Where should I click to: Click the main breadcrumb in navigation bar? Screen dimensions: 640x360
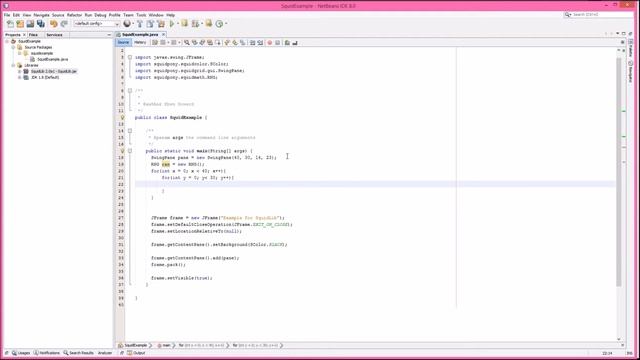tap(164, 345)
